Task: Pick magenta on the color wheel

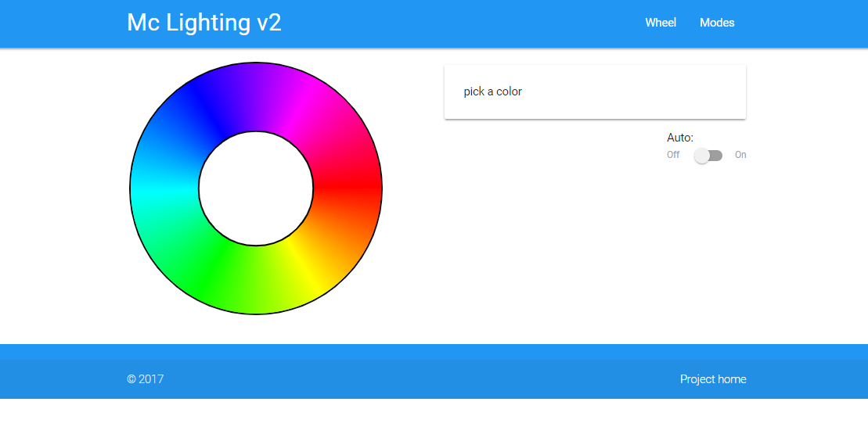Action: point(302,109)
